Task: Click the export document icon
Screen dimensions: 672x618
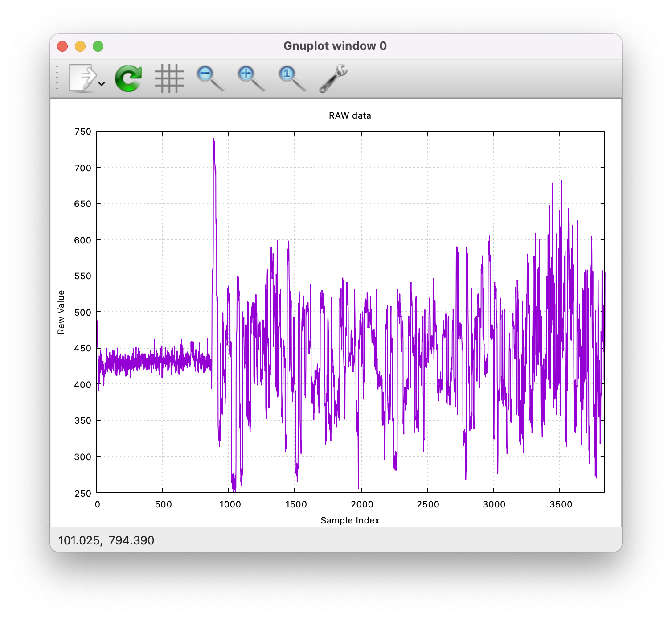Action: (82, 77)
